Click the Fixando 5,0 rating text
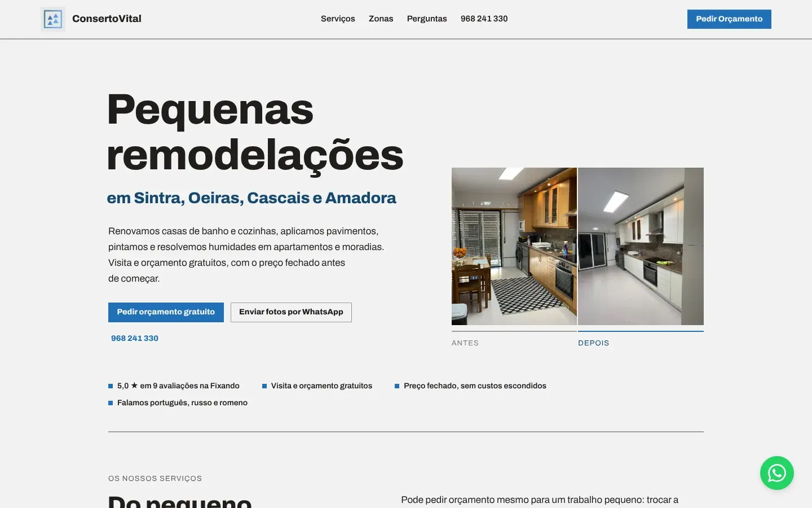 tap(178, 386)
